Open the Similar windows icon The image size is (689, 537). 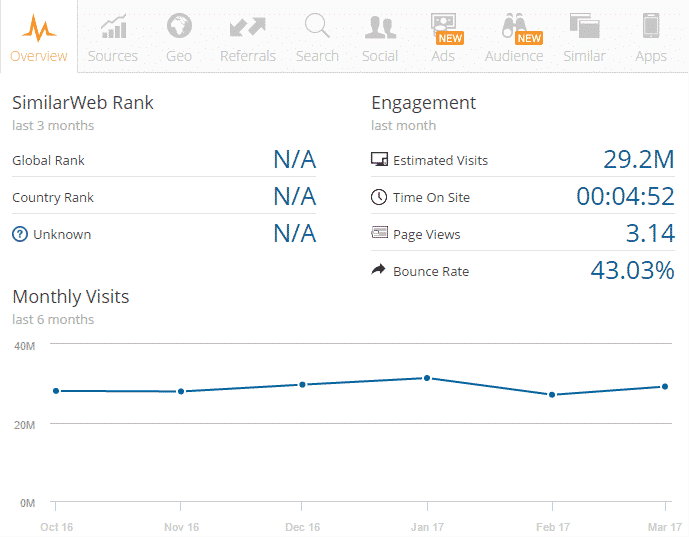[584, 26]
